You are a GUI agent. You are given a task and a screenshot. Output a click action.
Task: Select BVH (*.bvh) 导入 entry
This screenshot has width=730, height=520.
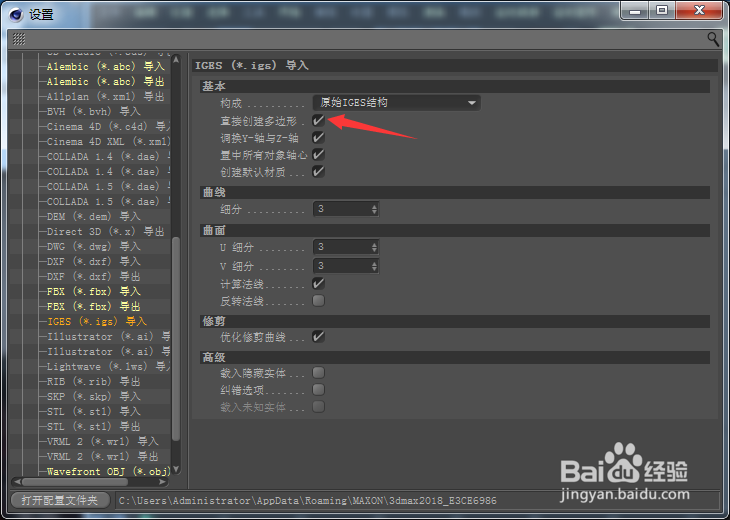coord(94,112)
